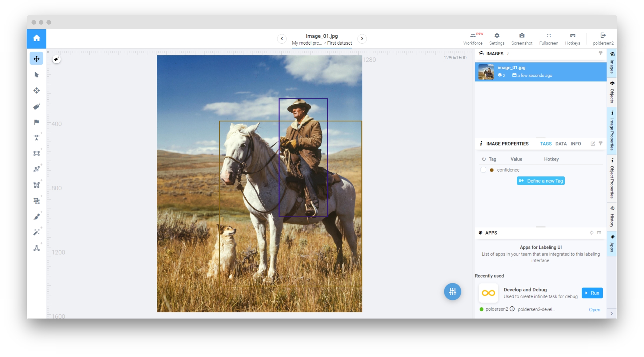
Task: Go to the home dashboard icon
Action: [x=36, y=38]
